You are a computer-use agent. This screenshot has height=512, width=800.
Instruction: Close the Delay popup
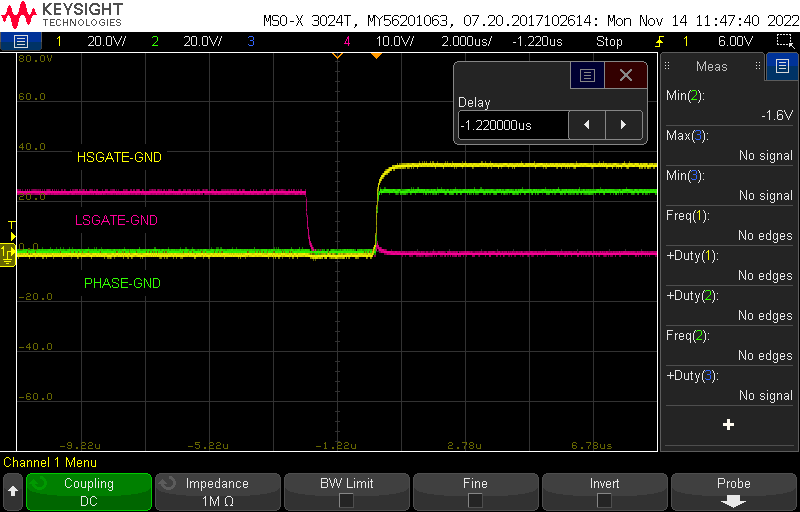click(626, 75)
